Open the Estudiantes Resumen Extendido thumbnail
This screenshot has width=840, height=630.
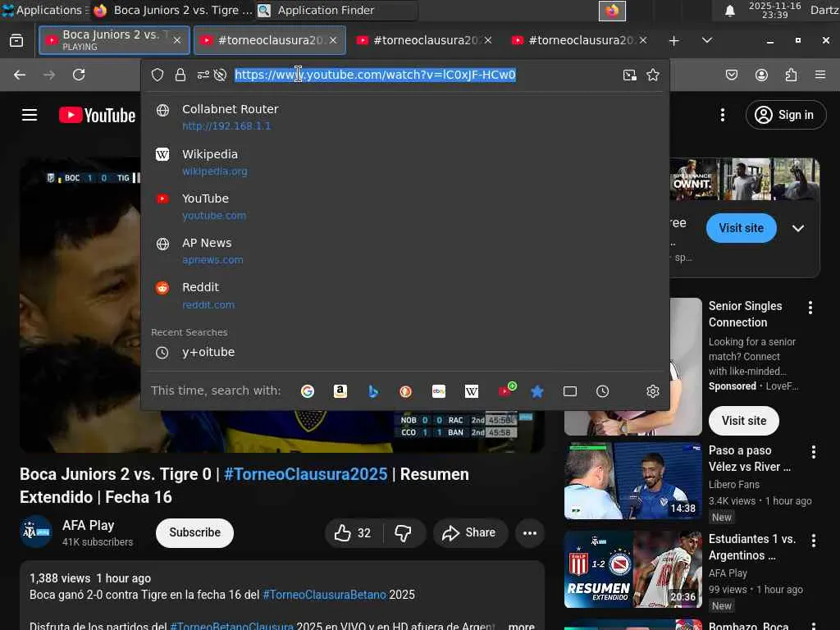point(633,569)
